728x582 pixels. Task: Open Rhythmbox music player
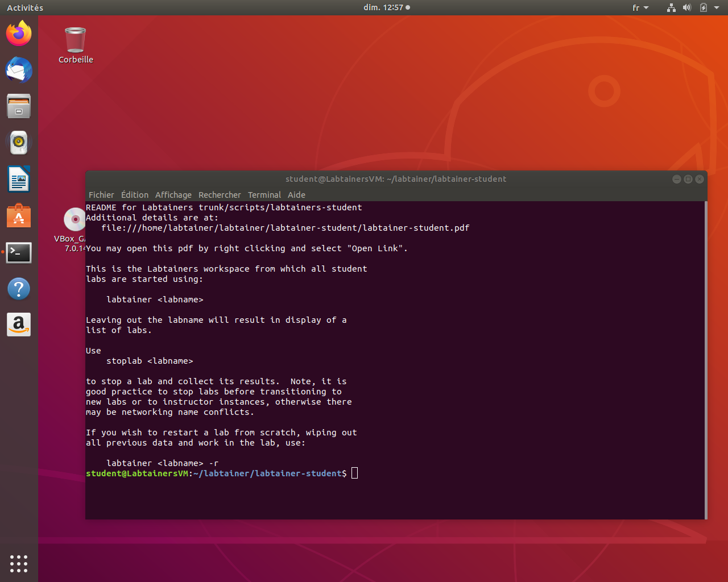(x=19, y=143)
